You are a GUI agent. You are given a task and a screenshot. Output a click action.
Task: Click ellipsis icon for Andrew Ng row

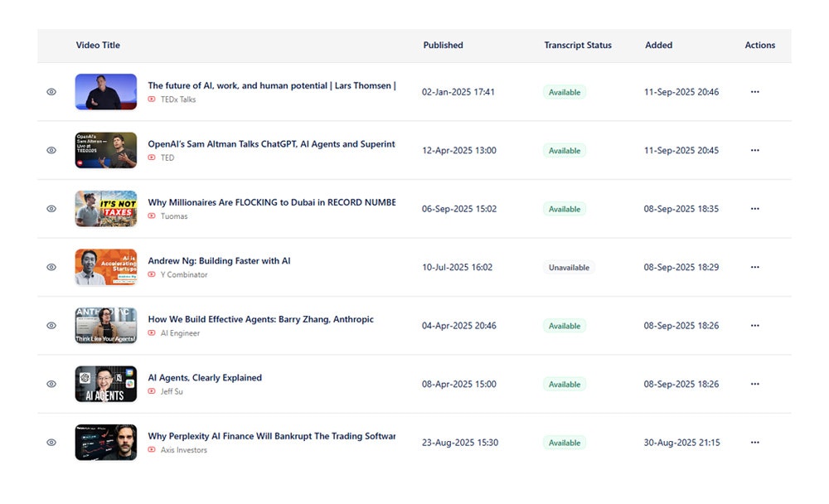click(755, 267)
